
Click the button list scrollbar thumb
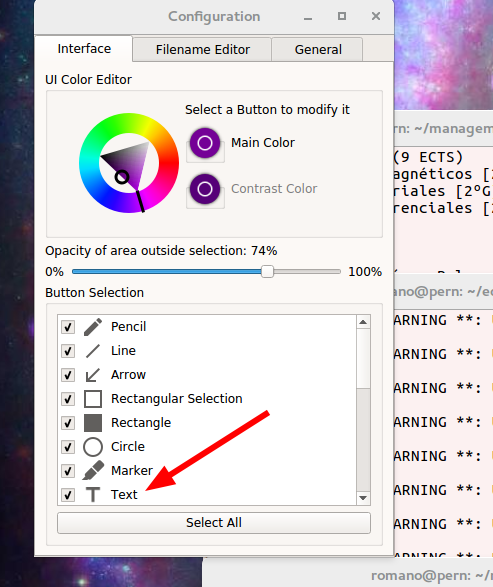(363, 358)
